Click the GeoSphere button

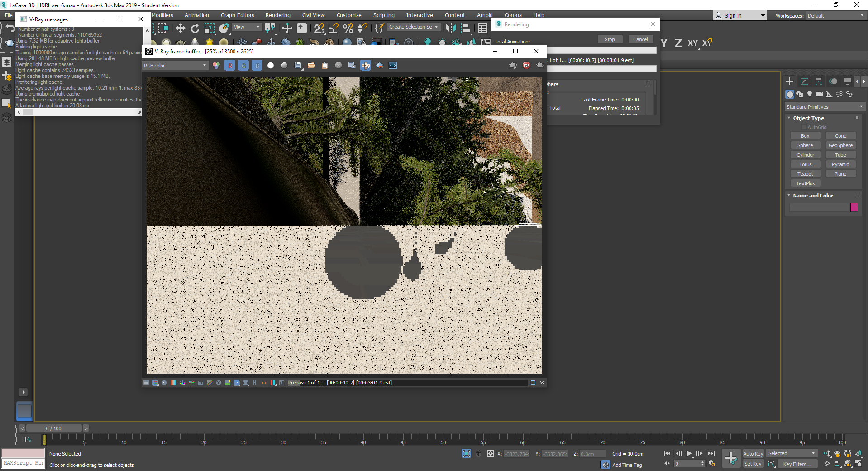[x=840, y=145]
